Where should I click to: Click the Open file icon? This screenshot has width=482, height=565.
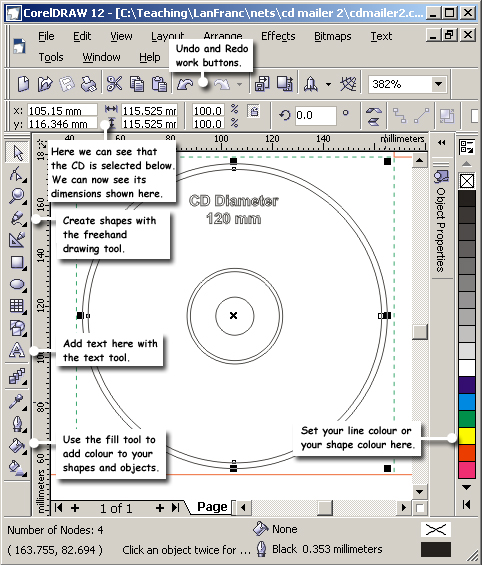(45, 84)
